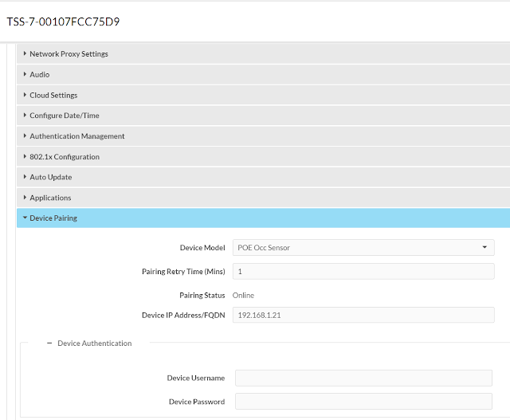This screenshot has height=420, width=510.
Task: Click the arrow icon beside 802.1x Configuration
Action: [25, 157]
